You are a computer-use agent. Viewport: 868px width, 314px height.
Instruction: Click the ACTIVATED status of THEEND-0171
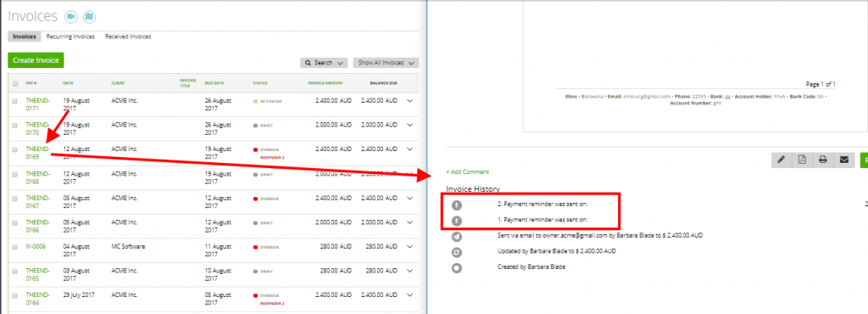(x=267, y=101)
